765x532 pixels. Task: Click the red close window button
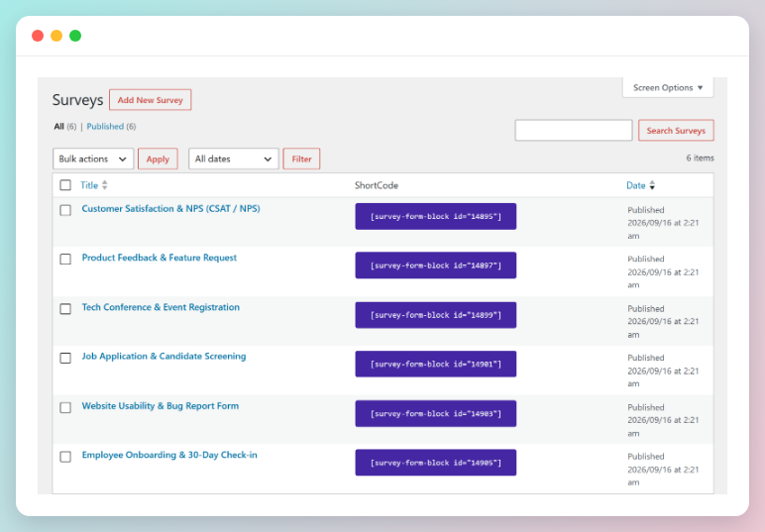click(x=38, y=36)
